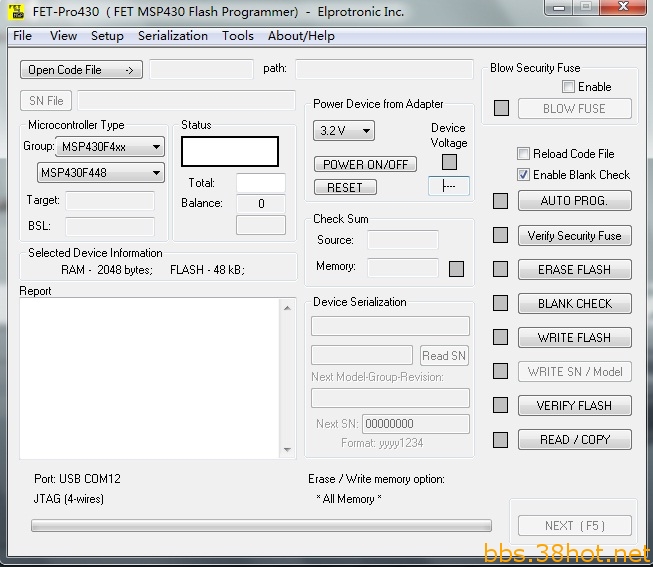This screenshot has width=653, height=567.
Task: Click the WRITE FLASH button
Action: pyautogui.click(x=575, y=337)
